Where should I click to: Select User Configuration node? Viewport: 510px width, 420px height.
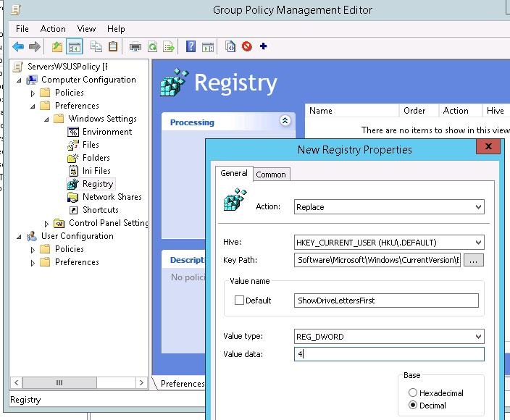click(77, 236)
